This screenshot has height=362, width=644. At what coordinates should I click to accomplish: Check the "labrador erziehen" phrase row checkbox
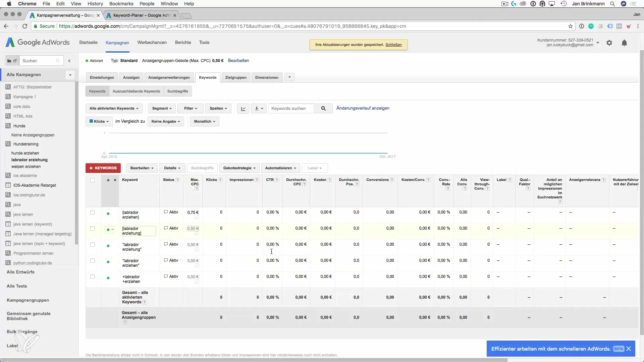tap(93, 261)
